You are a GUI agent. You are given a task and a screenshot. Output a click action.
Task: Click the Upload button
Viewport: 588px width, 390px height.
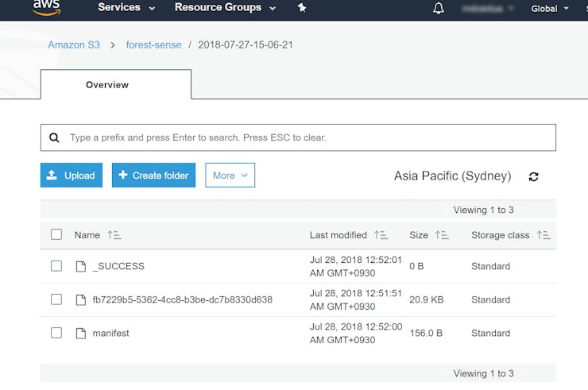pyautogui.click(x=72, y=175)
